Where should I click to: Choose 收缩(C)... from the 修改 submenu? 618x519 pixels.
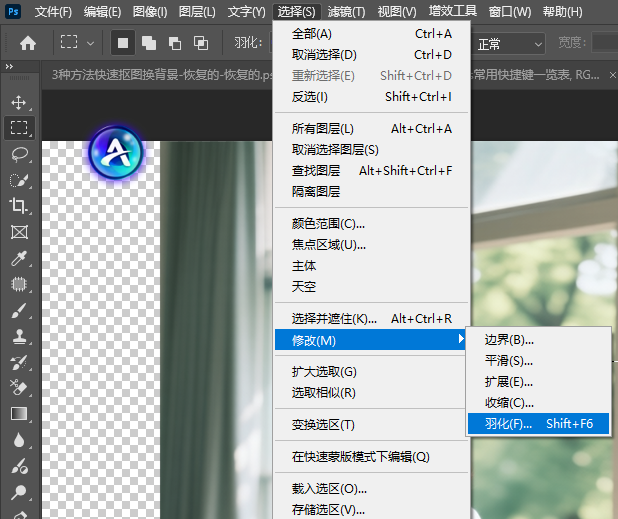click(x=510, y=402)
